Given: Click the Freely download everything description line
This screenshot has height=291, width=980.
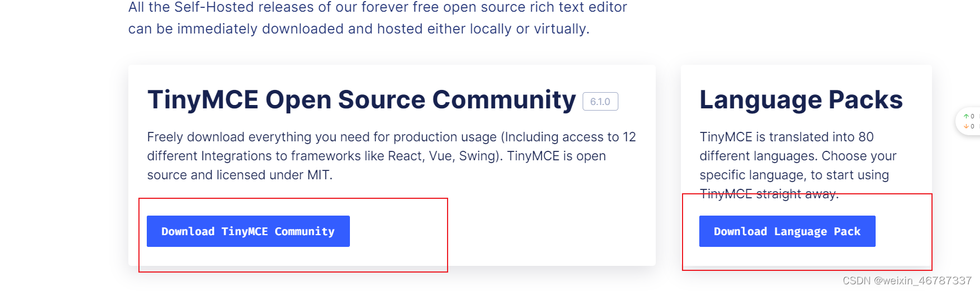Looking at the screenshot, I should tap(391, 137).
